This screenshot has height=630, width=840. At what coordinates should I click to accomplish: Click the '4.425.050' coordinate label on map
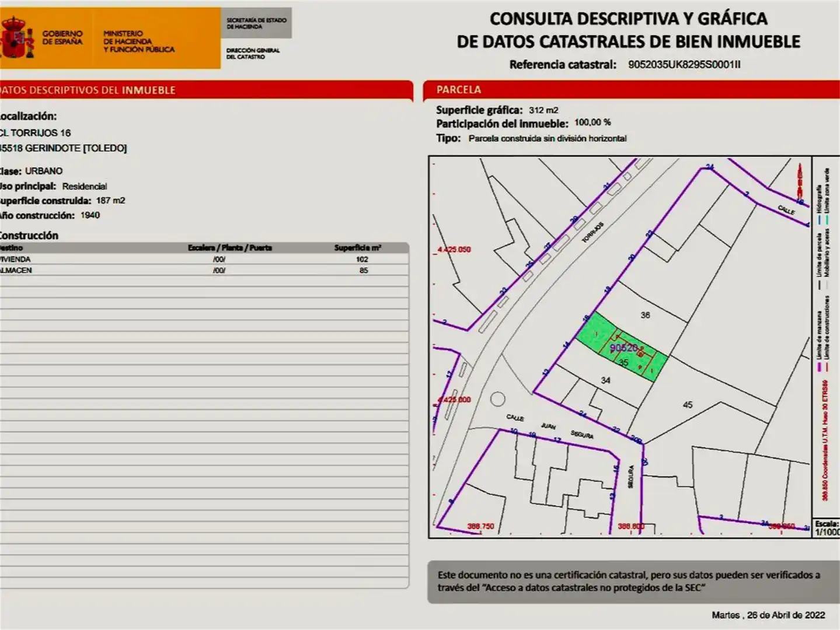(x=454, y=250)
